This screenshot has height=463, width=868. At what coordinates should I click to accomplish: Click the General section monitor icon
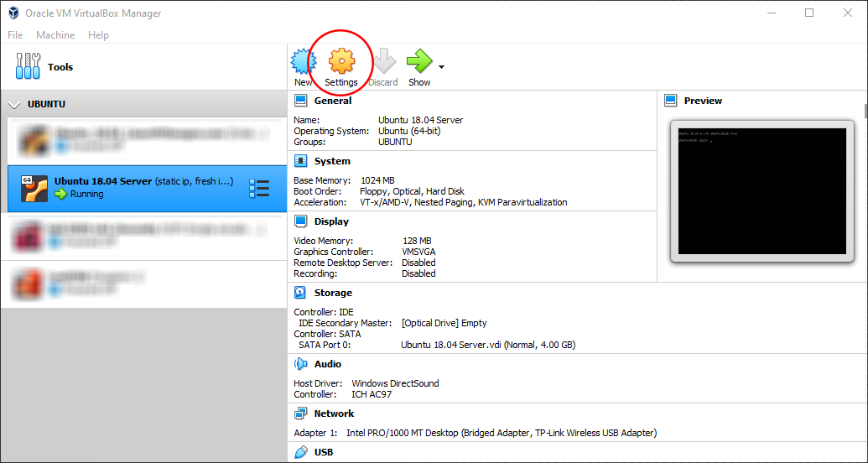(300, 101)
